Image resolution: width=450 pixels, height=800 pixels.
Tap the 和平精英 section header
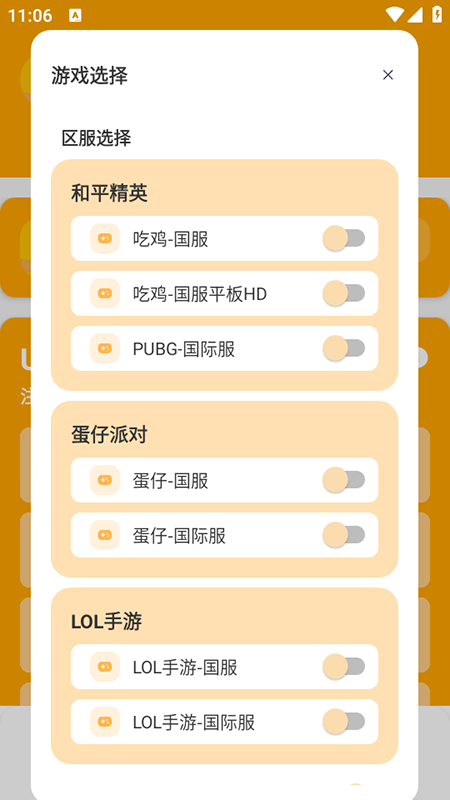(109, 193)
